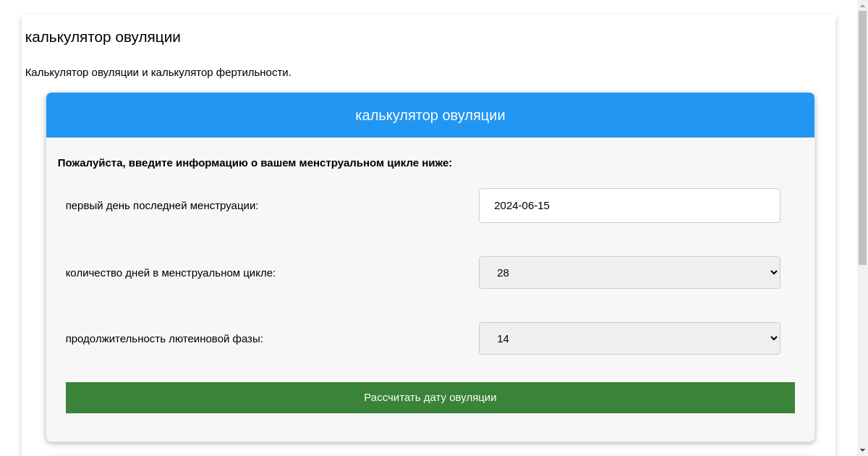This screenshot has width=868, height=456.
Task: Click the first day of last period date field
Action: click(x=629, y=206)
